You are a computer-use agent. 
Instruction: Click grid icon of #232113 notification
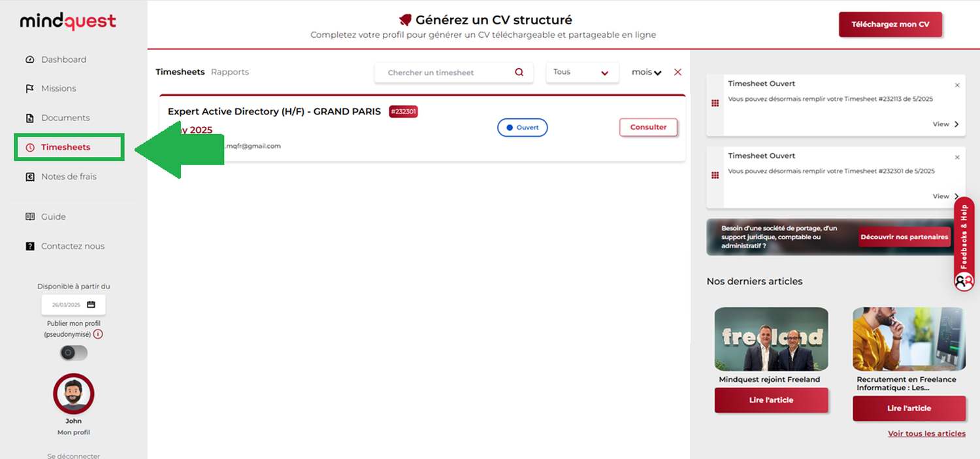click(715, 103)
